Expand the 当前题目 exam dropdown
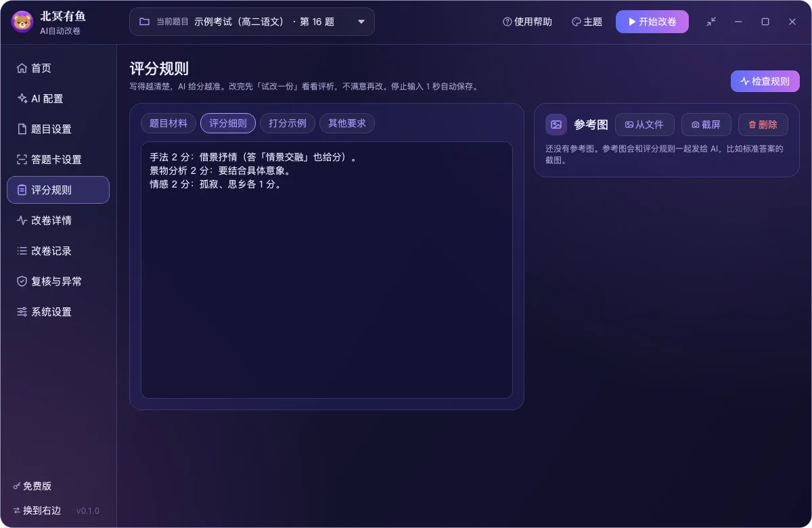The width and height of the screenshot is (812, 528). tap(252, 22)
